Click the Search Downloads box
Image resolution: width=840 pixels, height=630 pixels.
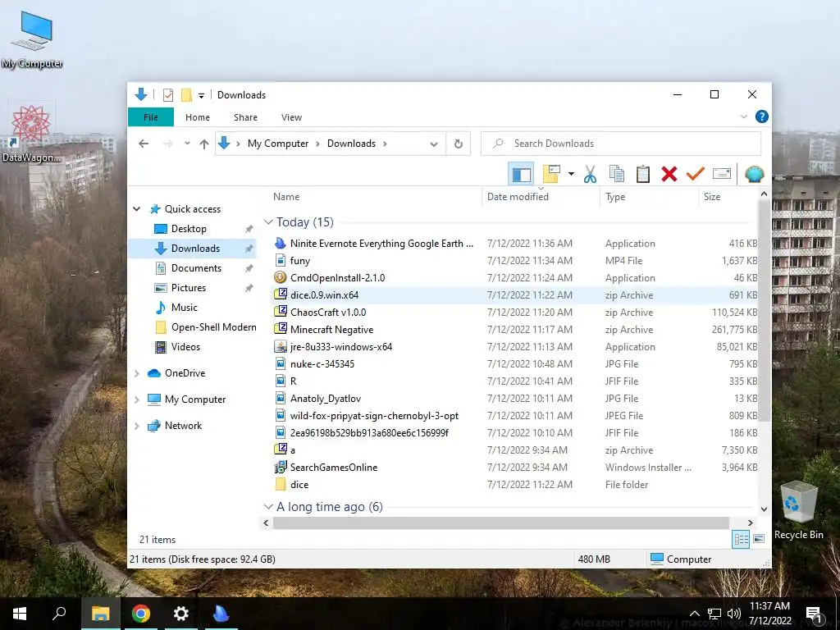tap(621, 144)
